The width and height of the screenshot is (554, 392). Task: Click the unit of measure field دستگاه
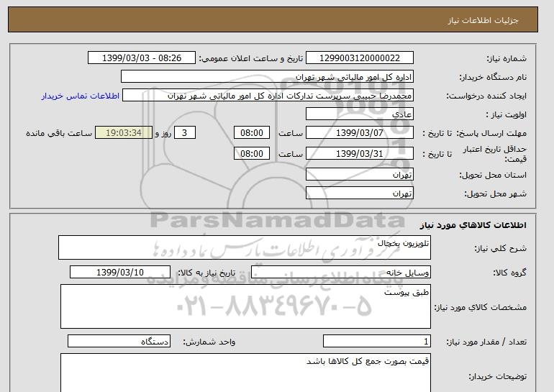coord(119,342)
